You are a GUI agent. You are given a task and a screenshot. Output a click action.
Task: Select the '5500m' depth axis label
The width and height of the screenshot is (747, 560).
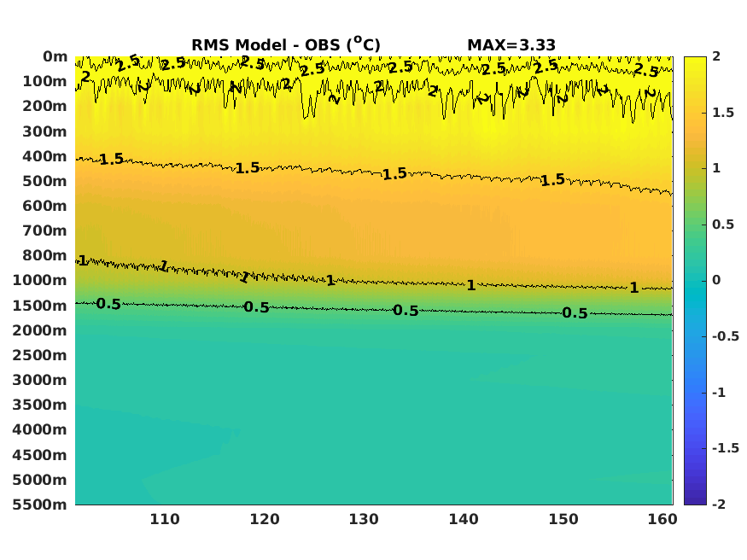click(x=40, y=505)
